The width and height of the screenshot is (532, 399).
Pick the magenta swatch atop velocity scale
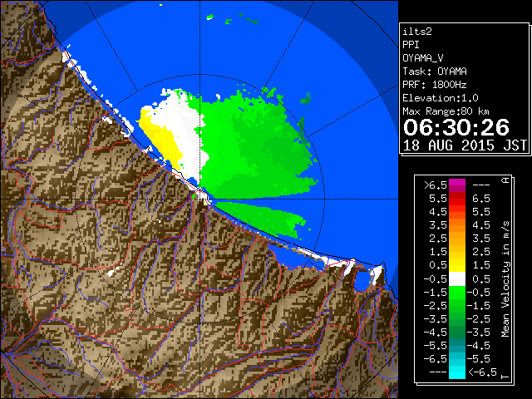point(457,183)
